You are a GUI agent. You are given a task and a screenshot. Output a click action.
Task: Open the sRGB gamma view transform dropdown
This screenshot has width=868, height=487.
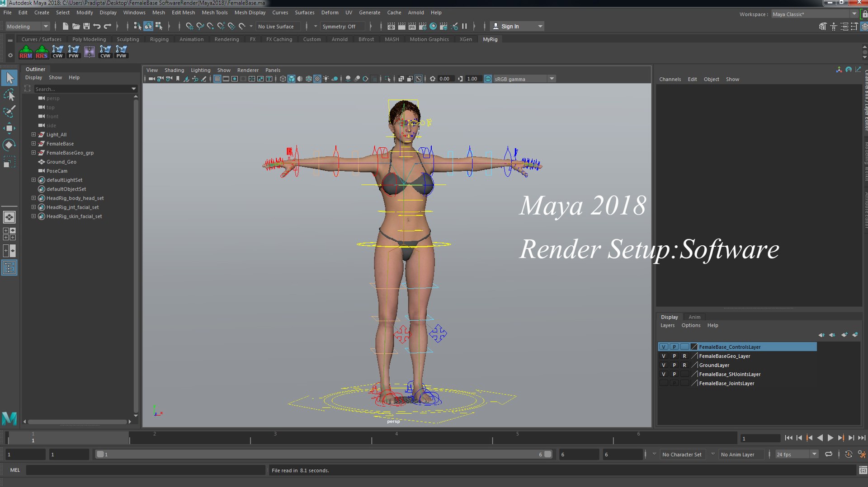524,79
